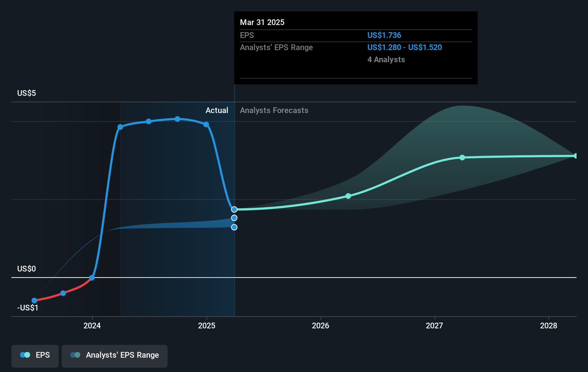The height and width of the screenshot is (372, 588).
Task: Click the 2024 x-axis label
Action: [x=92, y=325]
